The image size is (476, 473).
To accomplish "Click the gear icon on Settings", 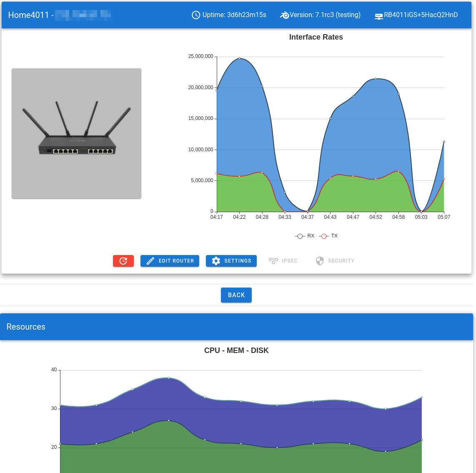I will pyautogui.click(x=216, y=261).
